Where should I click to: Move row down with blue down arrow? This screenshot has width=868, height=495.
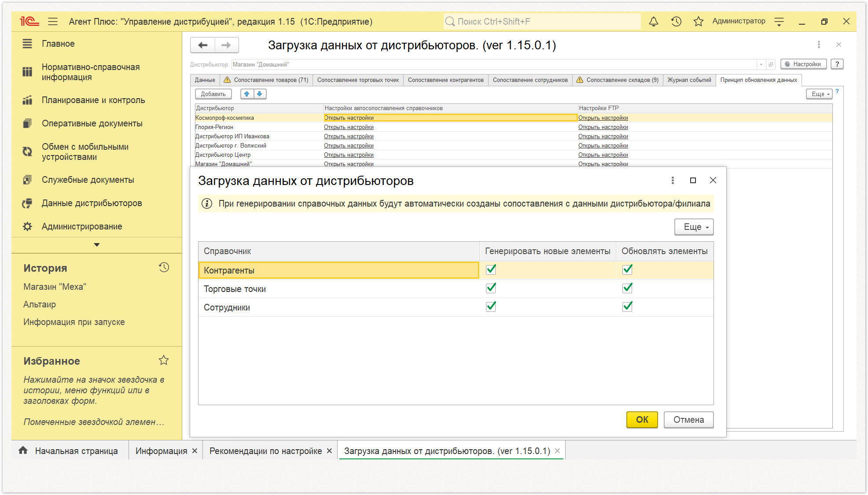pos(260,94)
